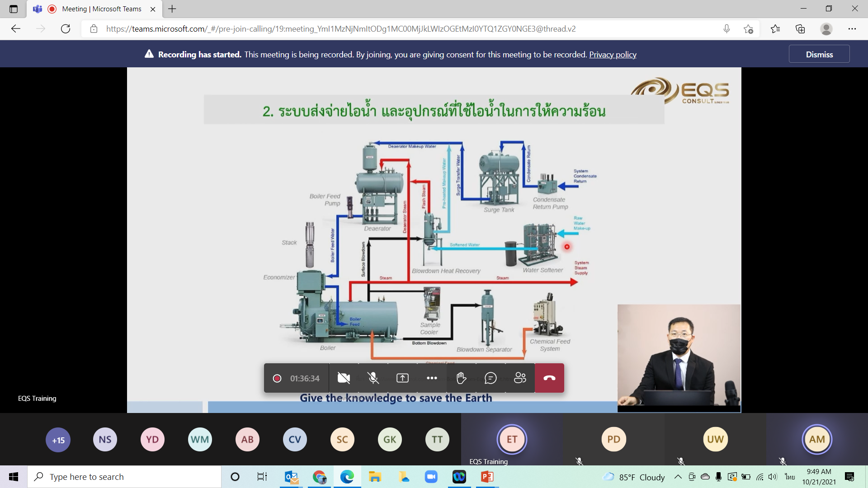
Task: Open a new browser tab
Action: coord(172,9)
